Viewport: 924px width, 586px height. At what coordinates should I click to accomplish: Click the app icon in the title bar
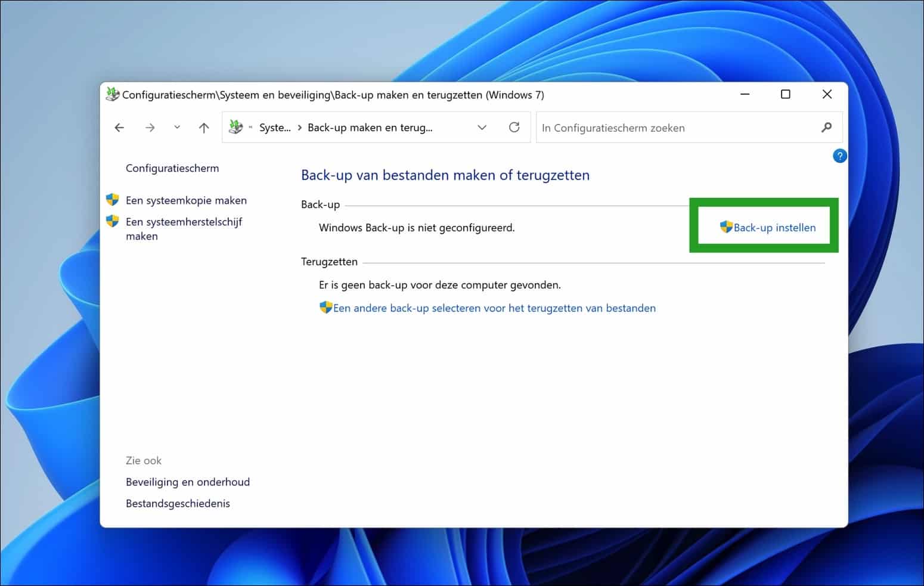pyautogui.click(x=113, y=94)
